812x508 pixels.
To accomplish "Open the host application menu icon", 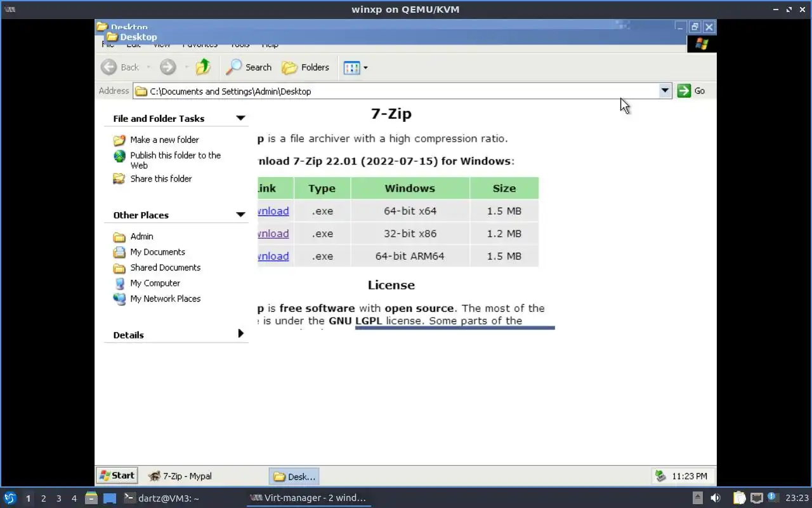I will 10,498.
